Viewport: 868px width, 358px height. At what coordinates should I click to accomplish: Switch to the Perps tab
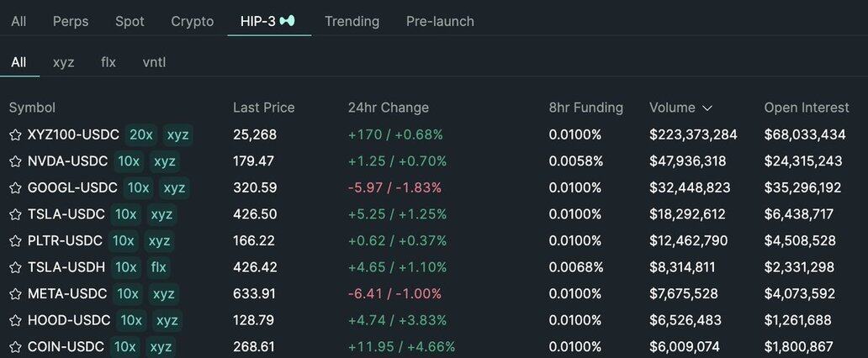coord(71,21)
